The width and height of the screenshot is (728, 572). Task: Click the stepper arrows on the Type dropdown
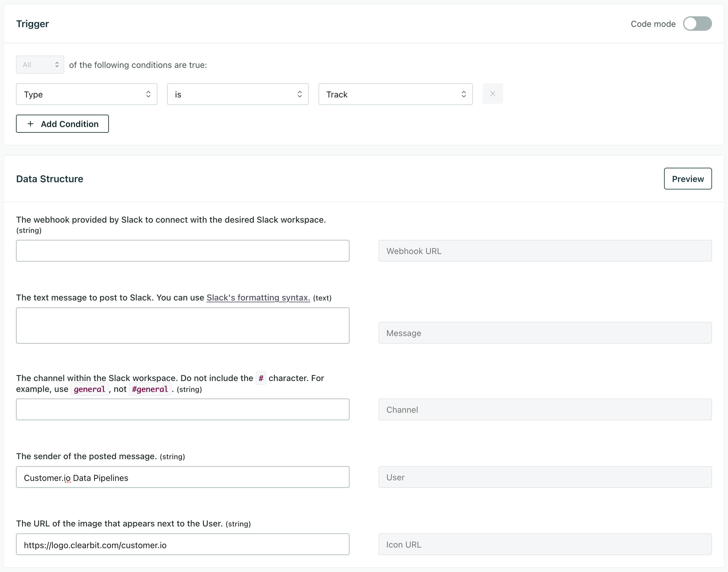[x=148, y=94]
